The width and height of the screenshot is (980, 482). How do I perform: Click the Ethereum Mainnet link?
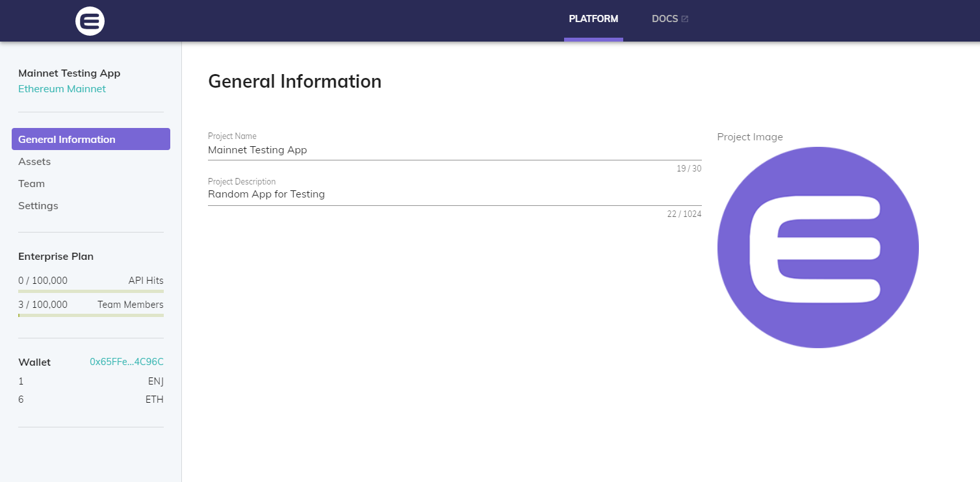(62, 89)
